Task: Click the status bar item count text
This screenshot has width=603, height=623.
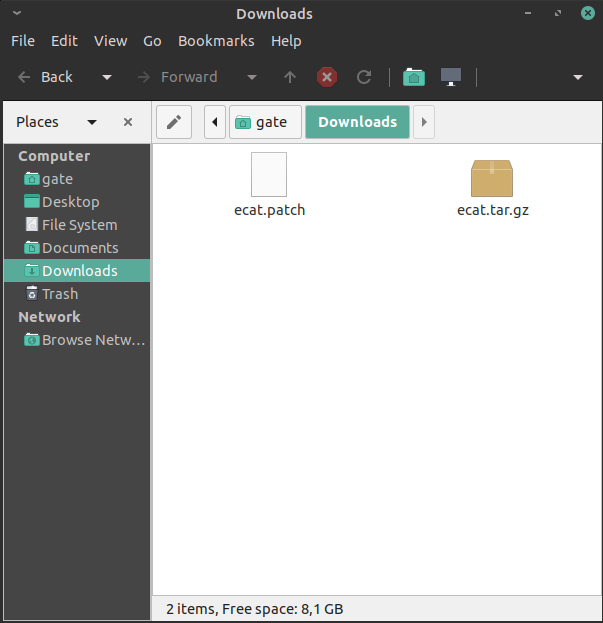Action: pyautogui.click(x=255, y=609)
